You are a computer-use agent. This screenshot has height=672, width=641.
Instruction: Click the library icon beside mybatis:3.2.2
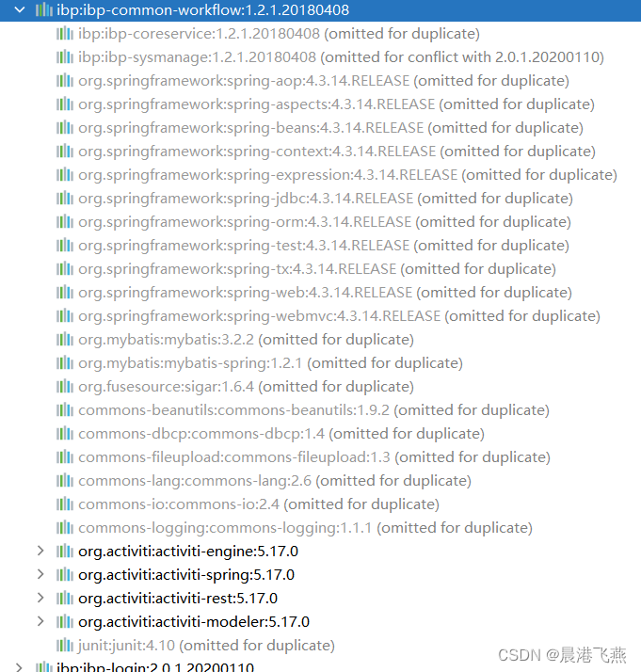pyautogui.click(x=65, y=340)
